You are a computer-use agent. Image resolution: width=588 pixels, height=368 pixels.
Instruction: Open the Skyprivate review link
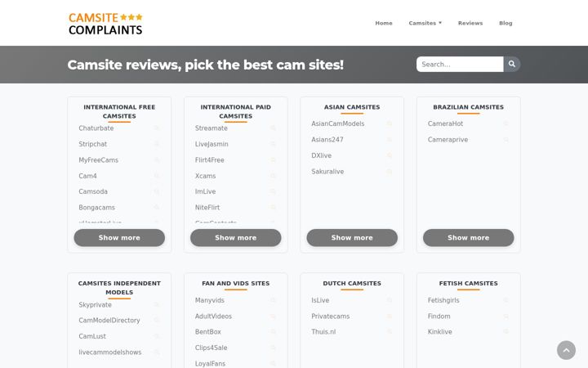[x=95, y=304]
